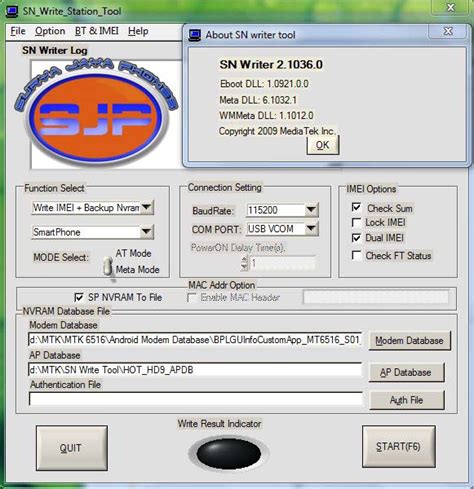Click the WMMeta DLL: 1.1012.0 text
Image resolution: width=474 pixels, height=489 pixels.
click(266, 116)
